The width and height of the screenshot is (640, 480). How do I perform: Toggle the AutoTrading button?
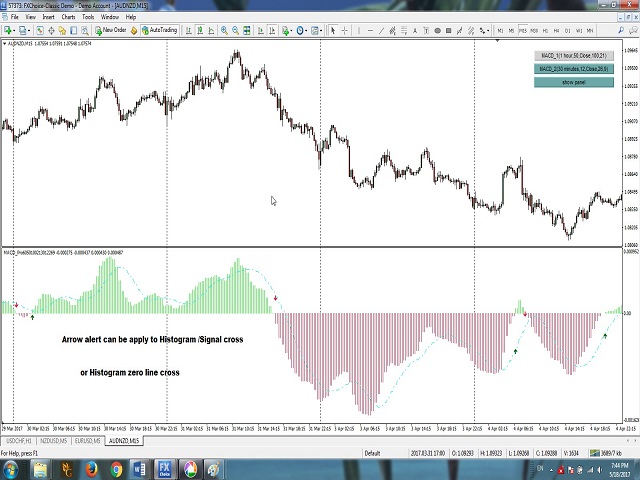[159, 30]
